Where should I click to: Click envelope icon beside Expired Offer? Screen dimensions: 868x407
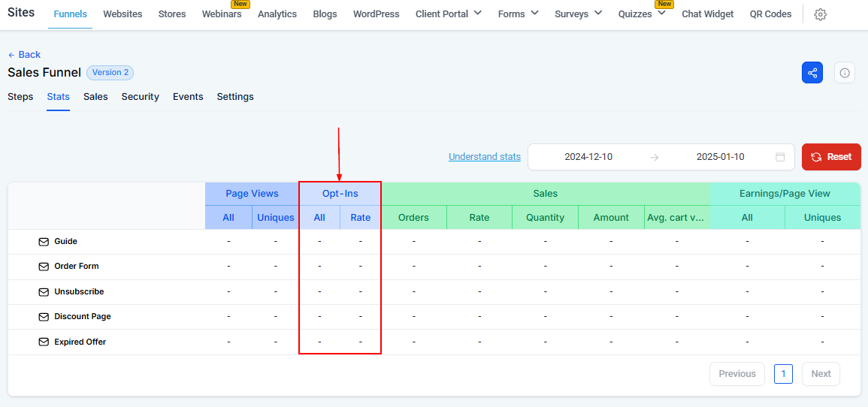click(x=44, y=342)
